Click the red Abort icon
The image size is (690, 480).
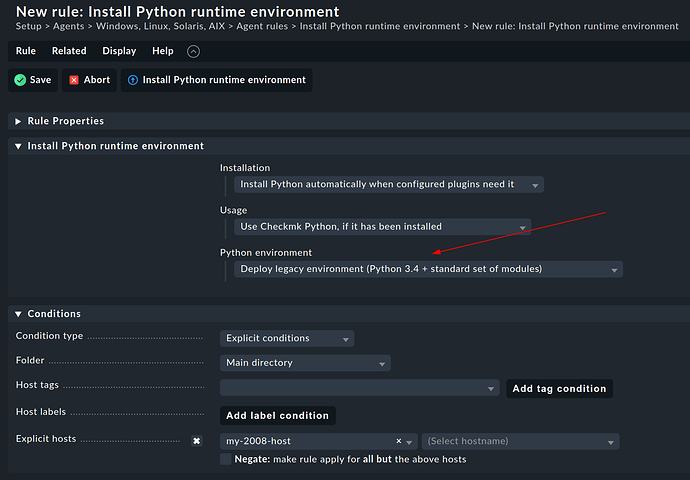(x=74, y=80)
